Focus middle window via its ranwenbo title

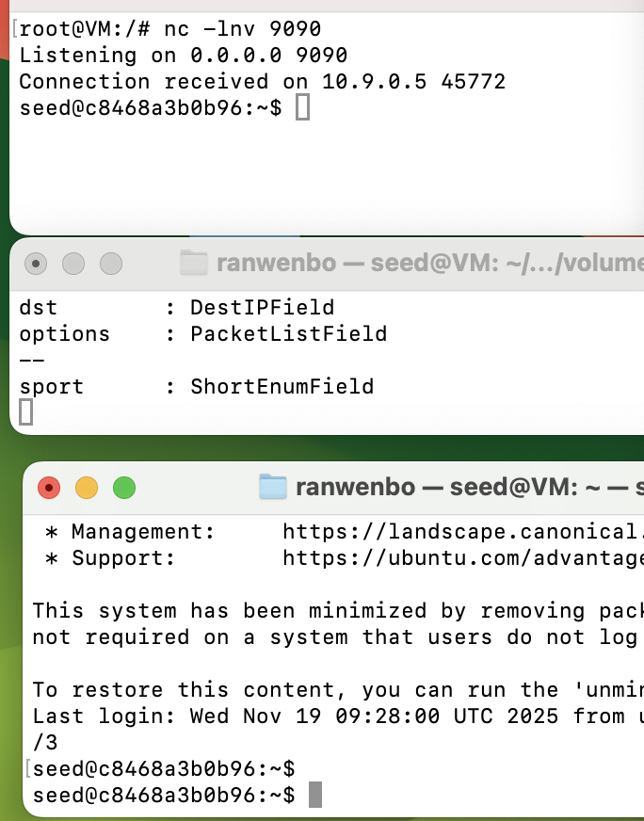pos(276,263)
